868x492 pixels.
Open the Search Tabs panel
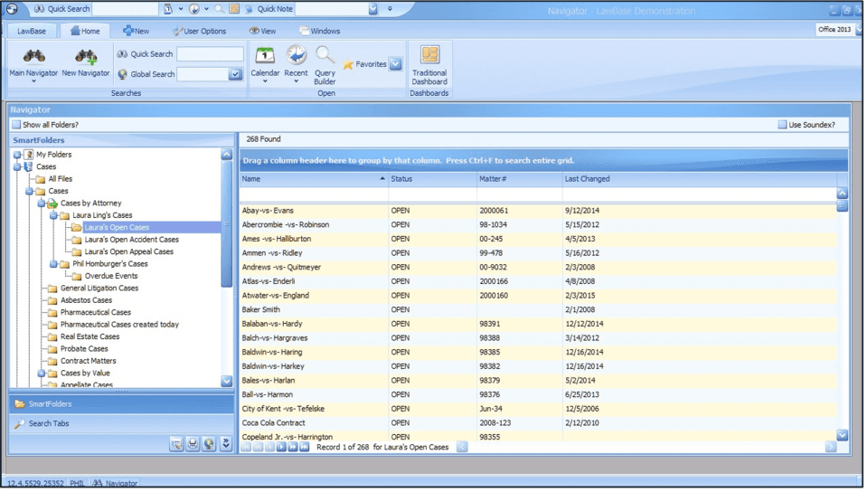(x=49, y=423)
